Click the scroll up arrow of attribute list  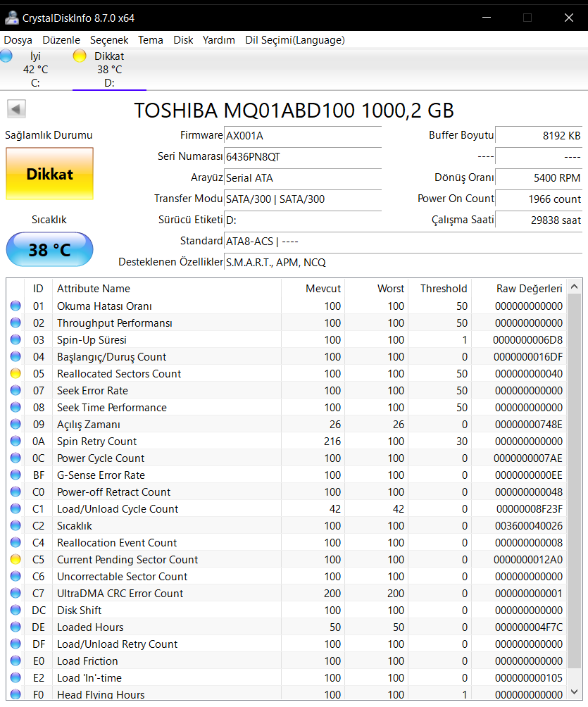click(x=575, y=287)
